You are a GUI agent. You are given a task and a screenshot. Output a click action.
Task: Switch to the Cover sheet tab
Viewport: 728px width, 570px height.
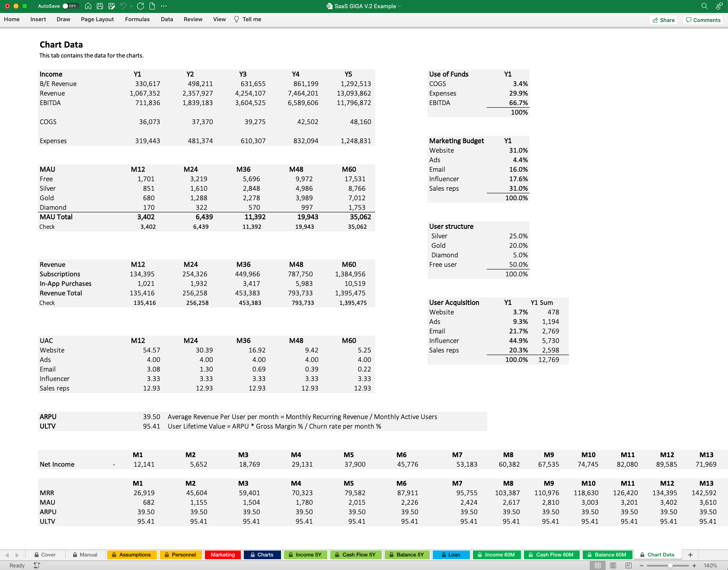pos(45,555)
